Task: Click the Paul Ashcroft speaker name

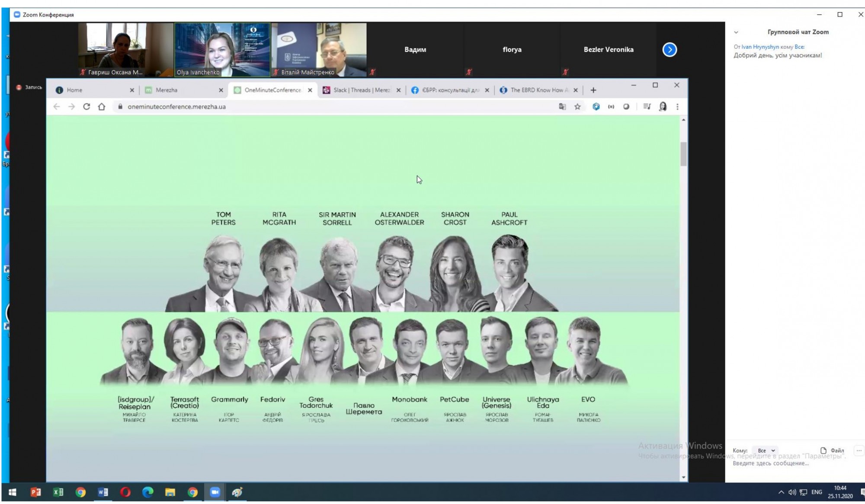Action: point(509,218)
